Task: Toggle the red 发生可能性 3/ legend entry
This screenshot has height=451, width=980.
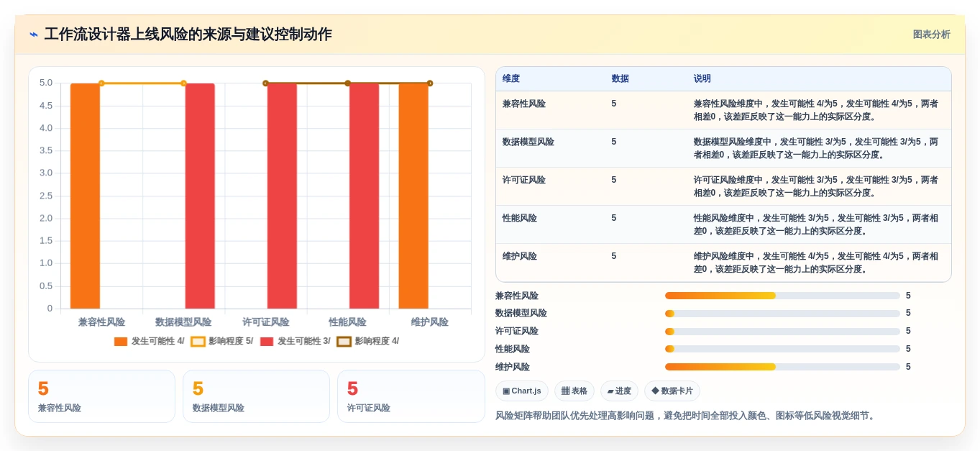Action: [x=296, y=341]
